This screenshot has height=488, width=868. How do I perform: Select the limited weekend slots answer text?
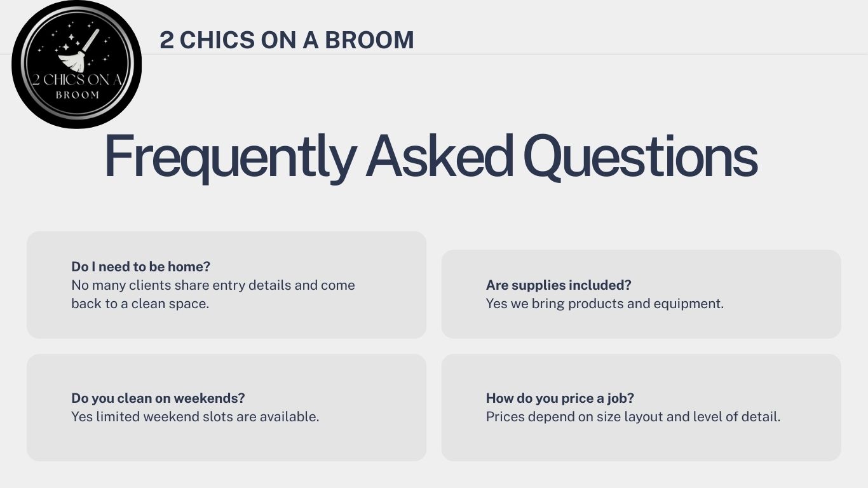tap(195, 417)
